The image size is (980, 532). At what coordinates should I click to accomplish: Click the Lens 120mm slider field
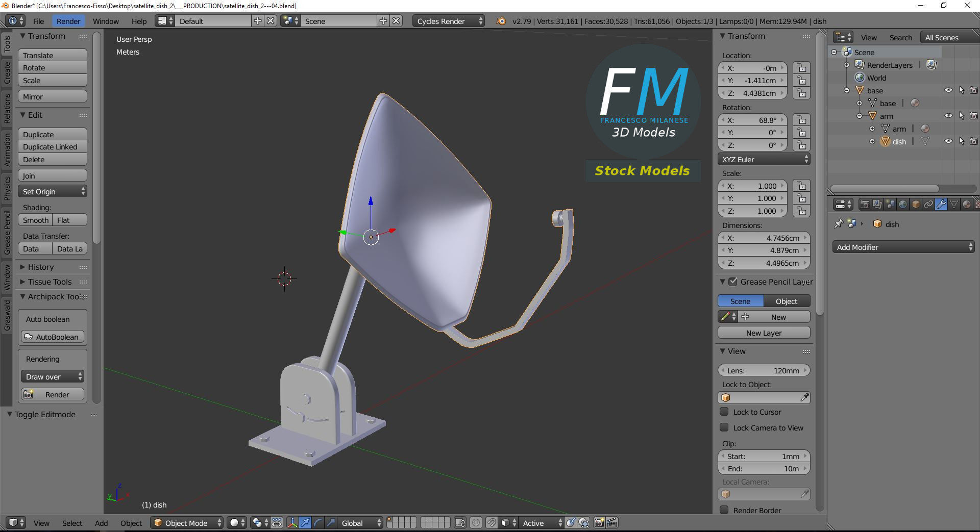pos(764,370)
